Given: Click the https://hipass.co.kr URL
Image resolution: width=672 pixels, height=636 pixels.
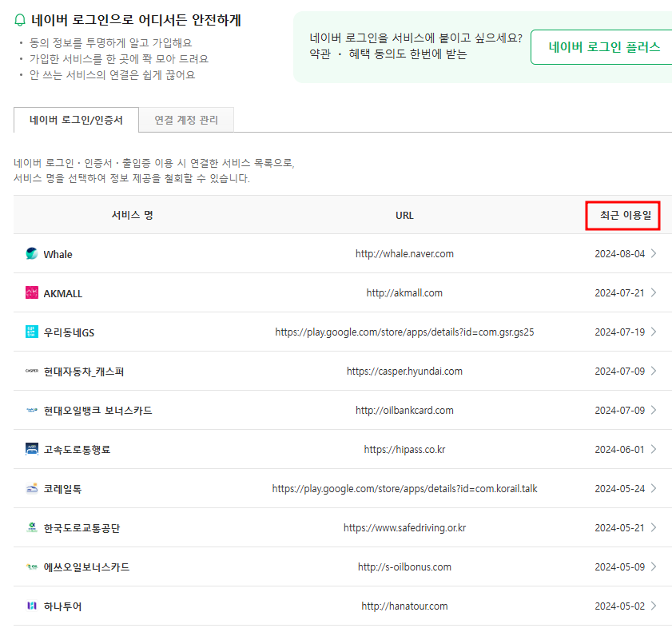Looking at the screenshot, I should point(404,450).
